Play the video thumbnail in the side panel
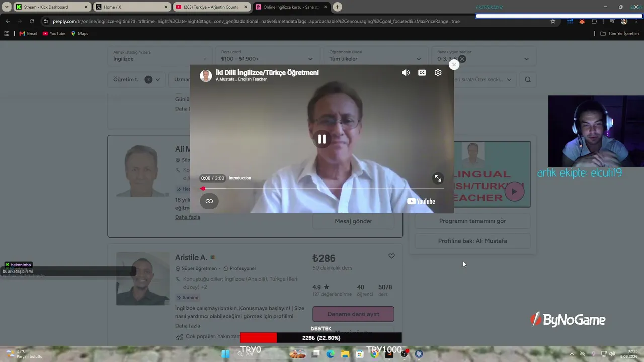Viewport: 644px width, 362px height. (x=514, y=192)
